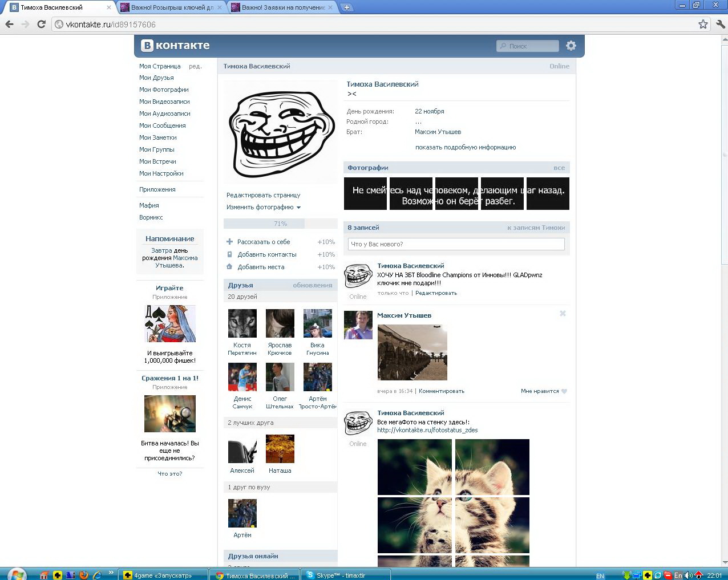Open Моя Страница in the left menu
Screen dimensions: 728x580
(160, 66)
